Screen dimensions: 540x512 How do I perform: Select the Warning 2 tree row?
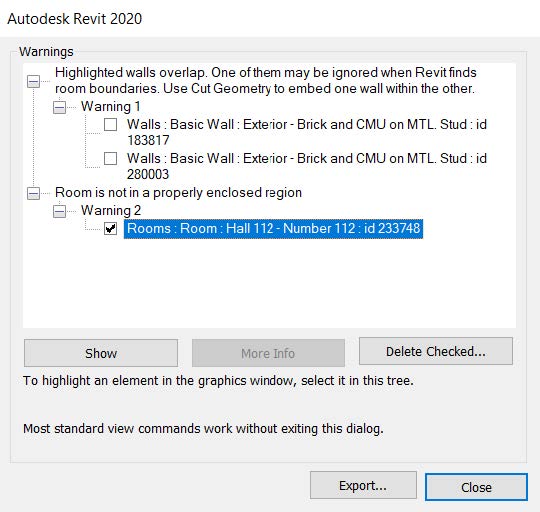(111, 210)
